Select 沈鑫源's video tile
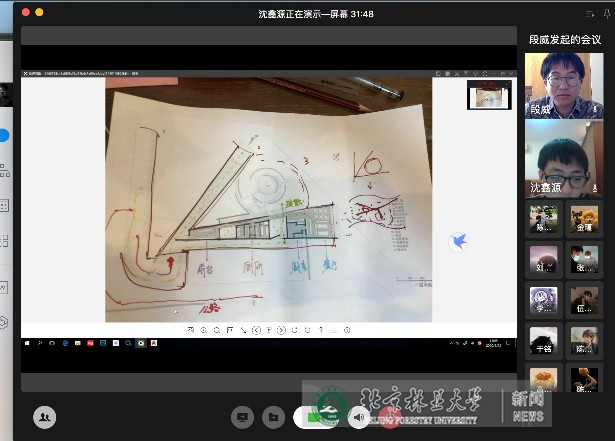Image resolution: width=615 pixels, height=441 pixels. pos(564,159)
